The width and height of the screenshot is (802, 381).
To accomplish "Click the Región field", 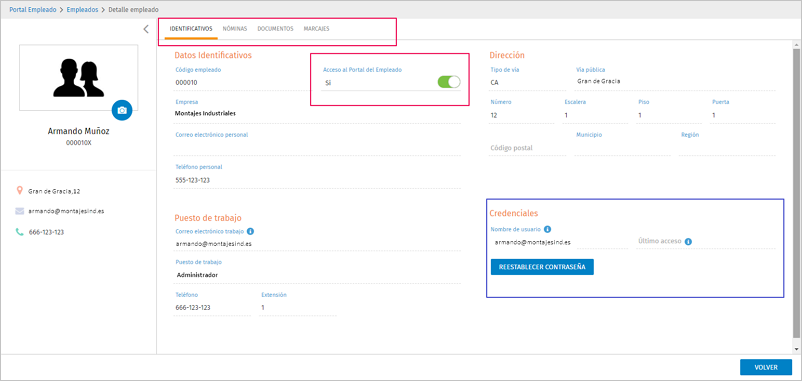I will point(727,148).
